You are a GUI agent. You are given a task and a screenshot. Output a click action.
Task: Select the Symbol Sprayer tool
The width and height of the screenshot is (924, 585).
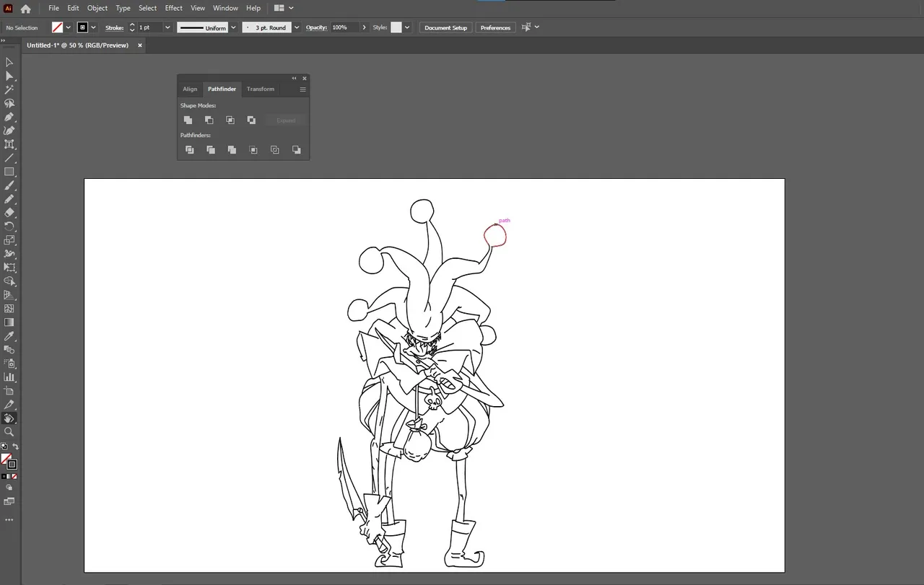pos(9,364)
